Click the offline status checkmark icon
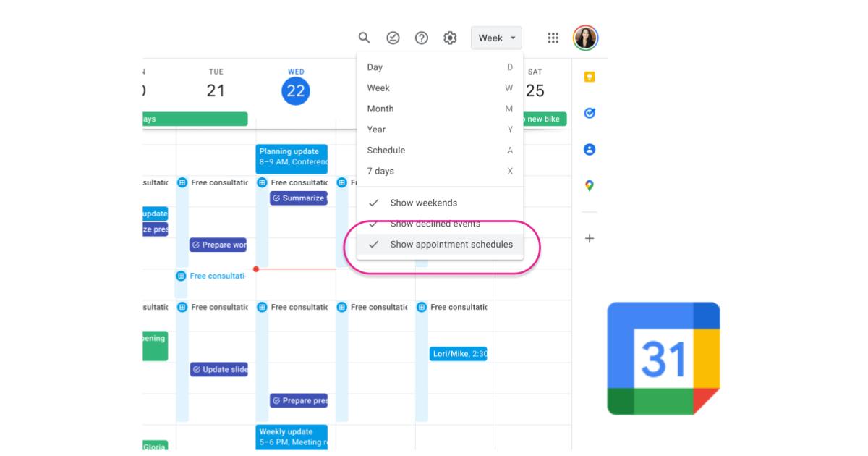The image size is (868, 456). point(392,38)
